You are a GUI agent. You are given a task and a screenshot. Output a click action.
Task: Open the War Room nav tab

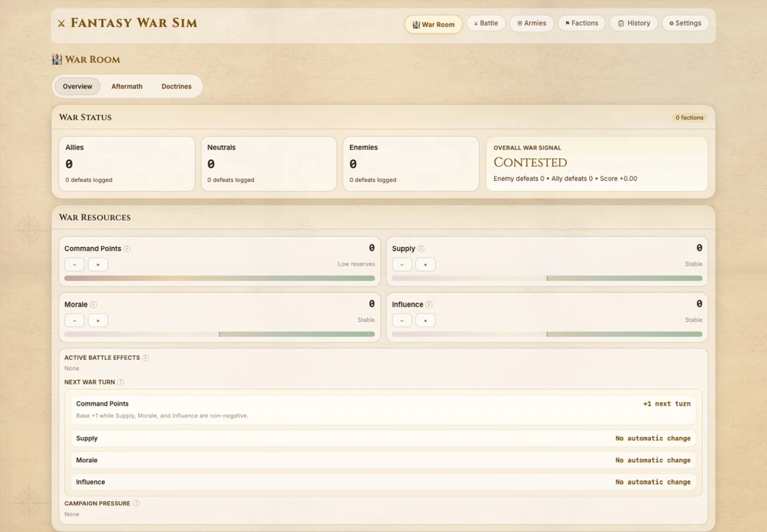click(x=433, y=24)
